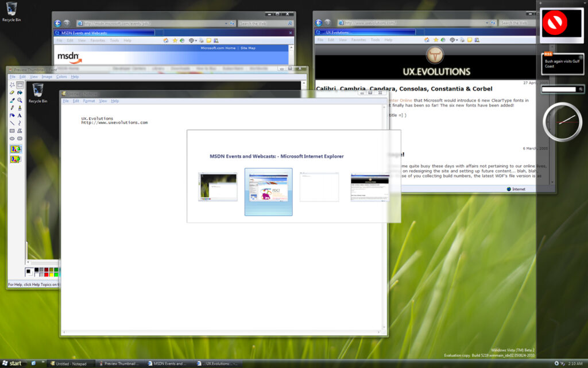The image size is (588, 368).
Task: Open the Colors menu in Paint
Action: (61, 76)
